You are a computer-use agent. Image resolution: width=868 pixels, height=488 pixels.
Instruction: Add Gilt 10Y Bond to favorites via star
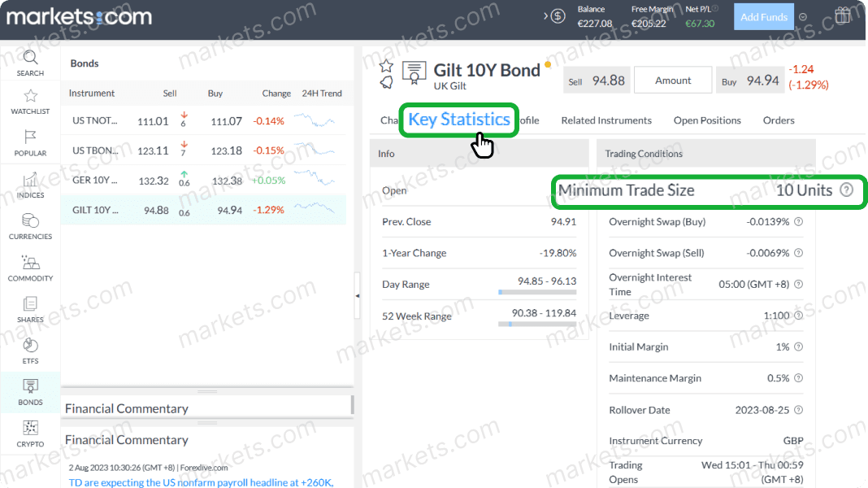click(x=388, y=65)
